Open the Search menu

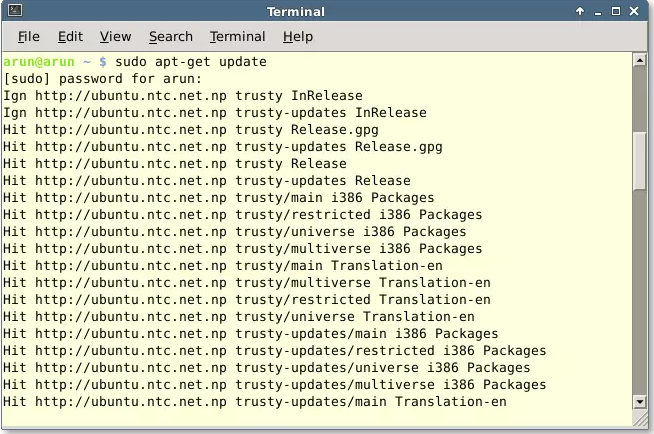(x=170, y=36)
